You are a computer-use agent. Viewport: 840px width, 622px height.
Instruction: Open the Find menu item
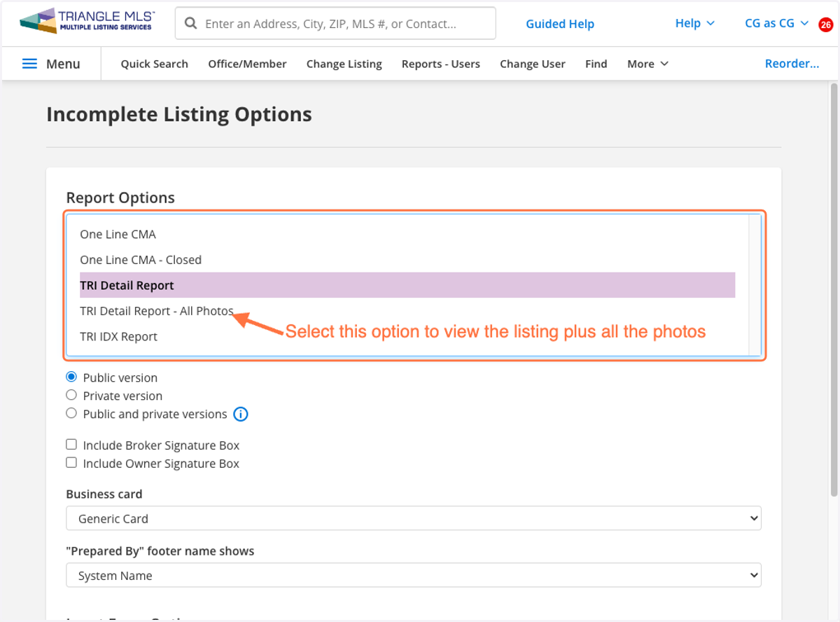[596, 64]
